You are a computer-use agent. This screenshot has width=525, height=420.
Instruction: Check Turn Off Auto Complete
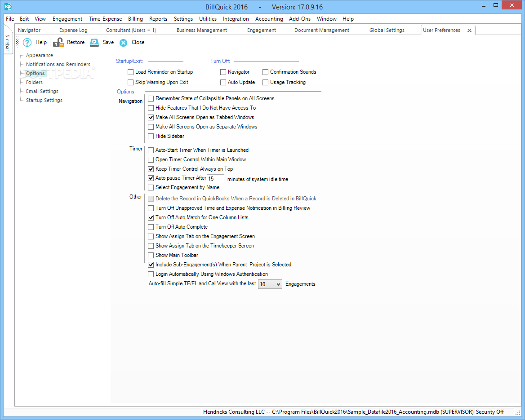point(151,227)
